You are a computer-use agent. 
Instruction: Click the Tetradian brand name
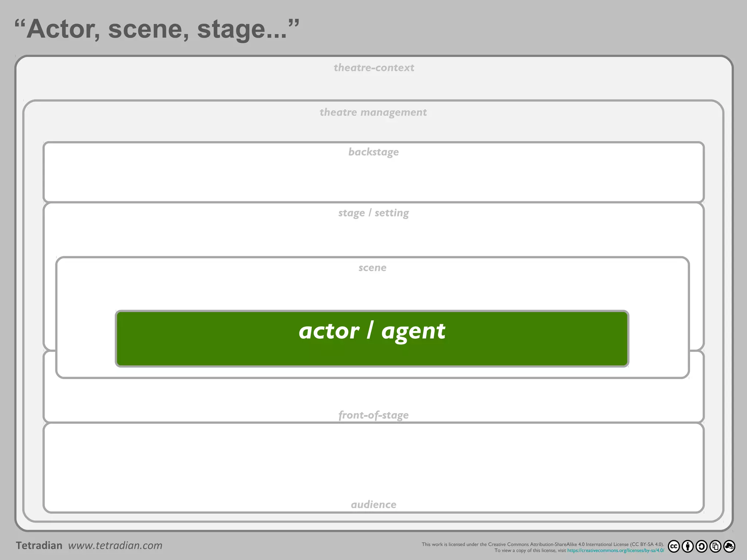point(39,545)
